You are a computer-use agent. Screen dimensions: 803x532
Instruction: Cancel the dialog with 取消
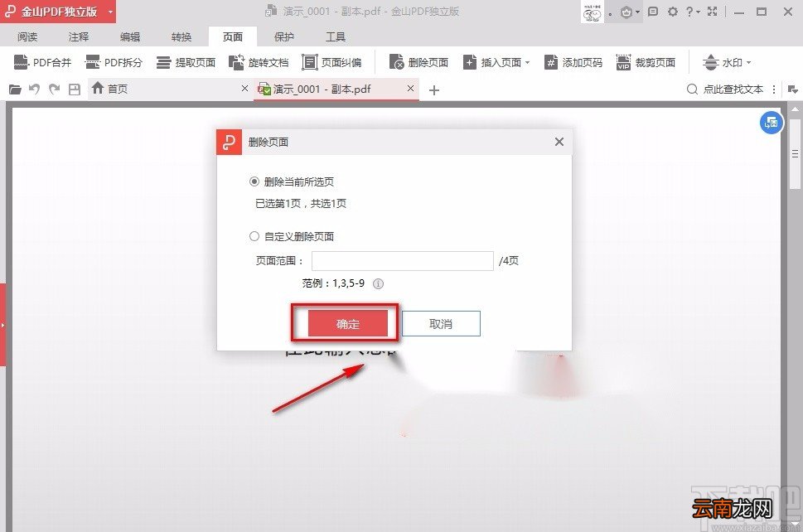tap(441, 324)
